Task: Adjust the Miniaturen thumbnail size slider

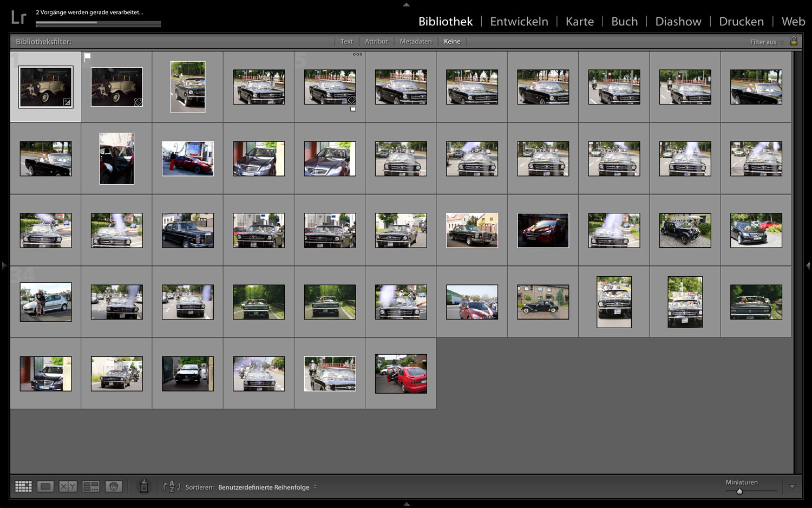Action: coord(739,491)
